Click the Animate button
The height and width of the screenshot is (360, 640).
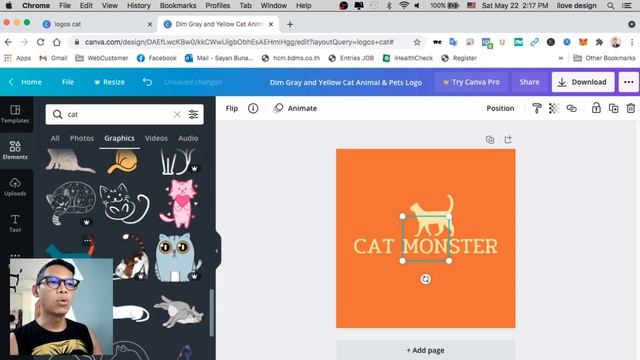tap(295, 108)
